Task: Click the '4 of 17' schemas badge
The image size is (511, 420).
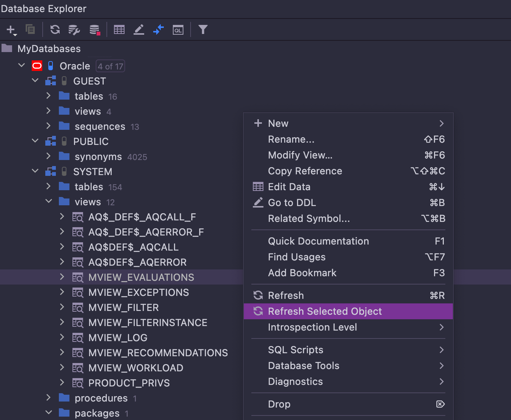Action: click(110, 66)
